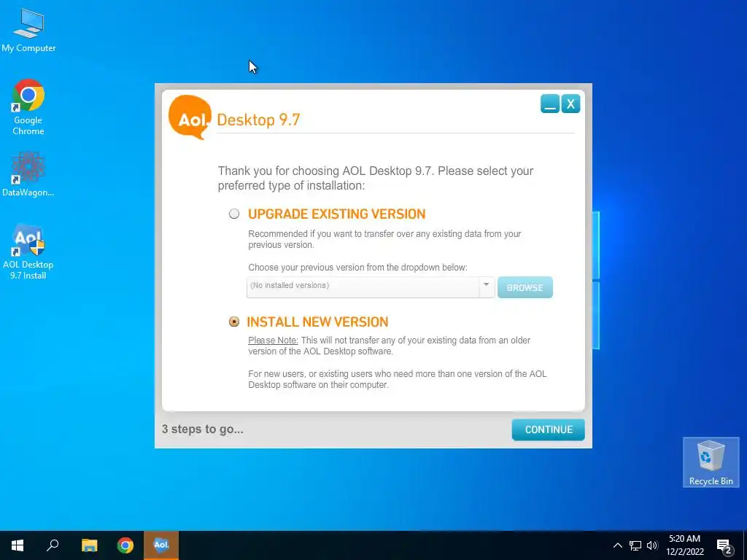The width and height of the screenshot is (747, 560).
Task: Launch Google Chrome desktop shortcut
Action: coord(28,107)
